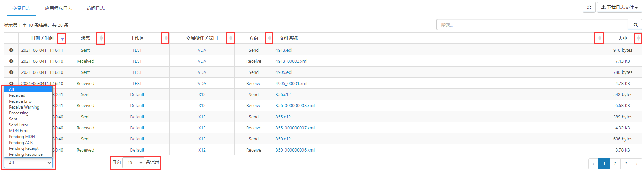Sort by date/time column arrow

click(62, 39)
